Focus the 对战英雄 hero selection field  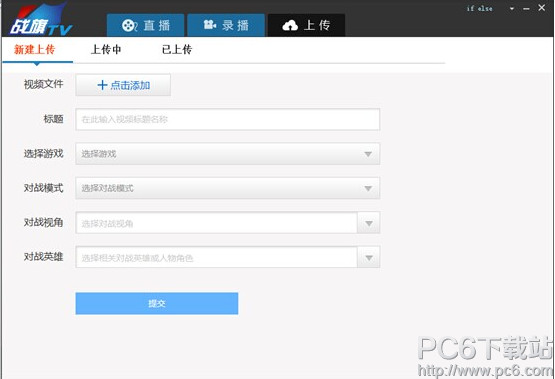(216, 258)
